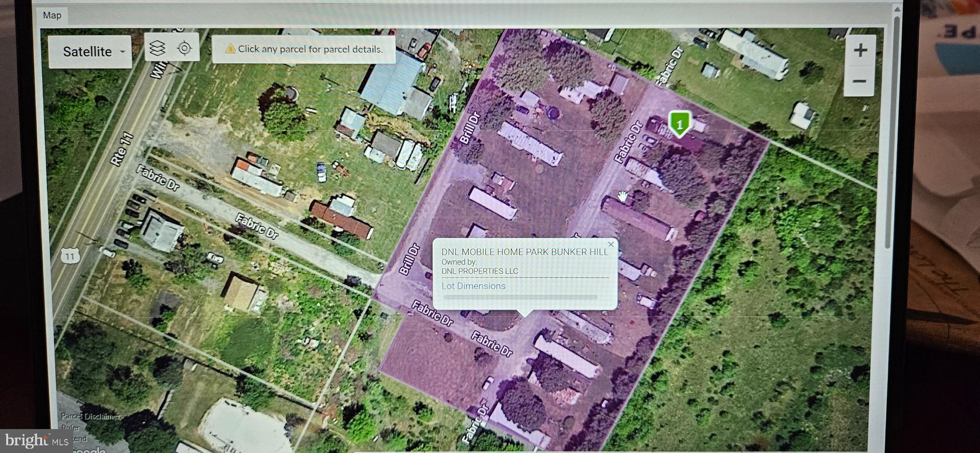
Task: Close the DNL Mobile Home Park popup
Action: click(611, 244)
